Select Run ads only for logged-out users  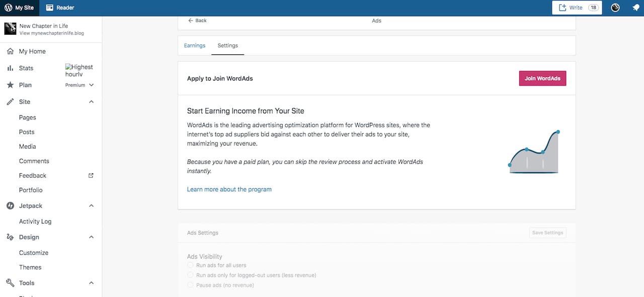coord(190,275)
